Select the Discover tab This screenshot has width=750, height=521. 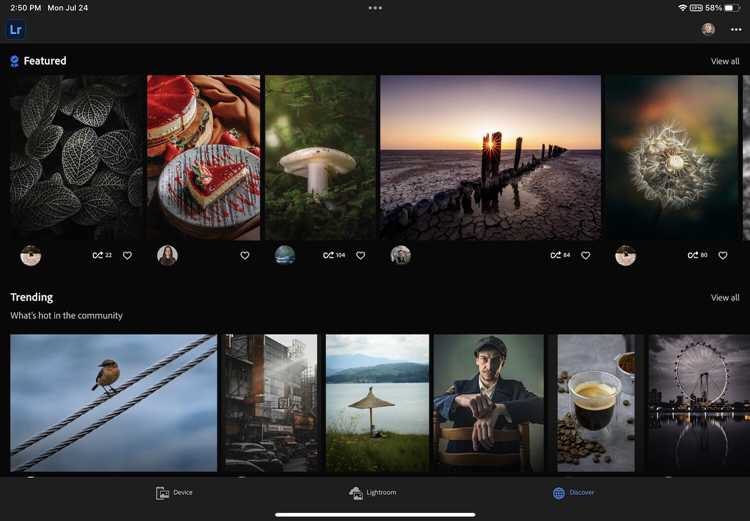point(573,493)
